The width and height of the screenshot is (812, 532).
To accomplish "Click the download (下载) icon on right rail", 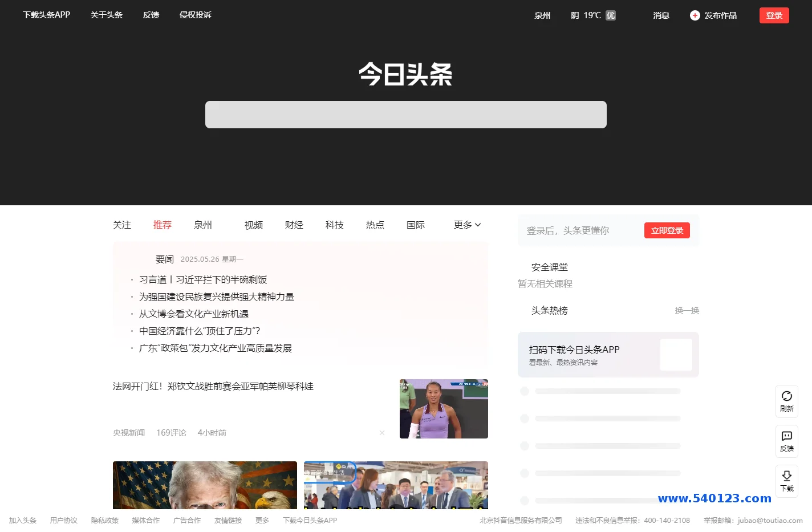I will (786, 476).
